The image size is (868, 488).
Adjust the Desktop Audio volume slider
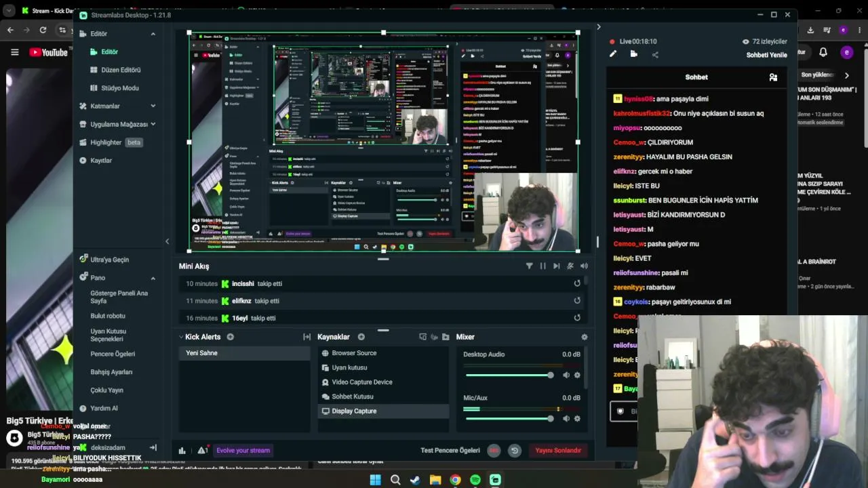tap(509, 375)
